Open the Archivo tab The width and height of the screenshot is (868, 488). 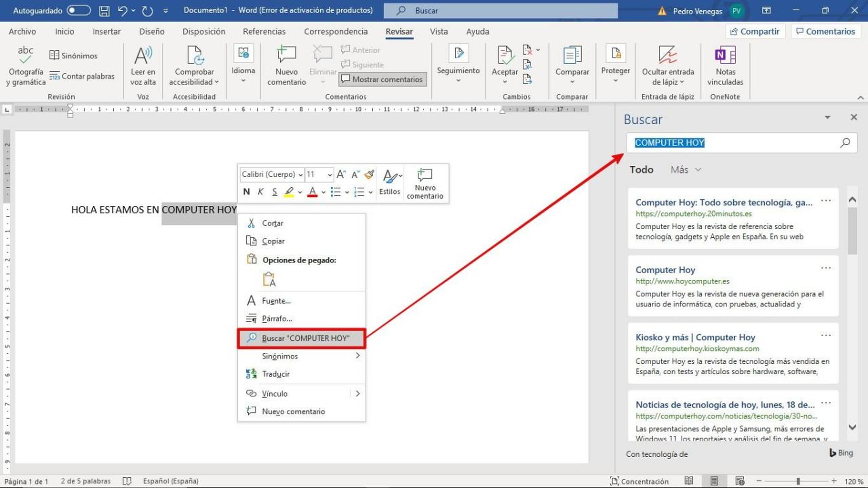coord(22,31)
